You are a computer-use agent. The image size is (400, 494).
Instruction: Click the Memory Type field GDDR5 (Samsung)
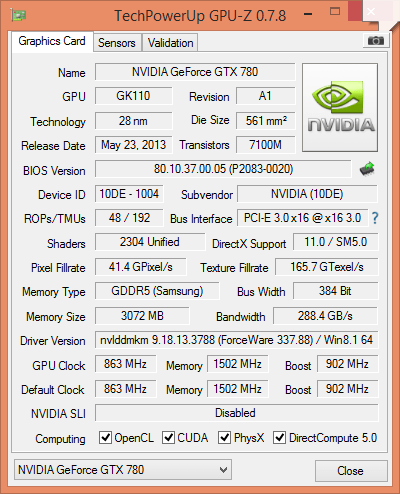pyautogui.click(x=157, y=291)
